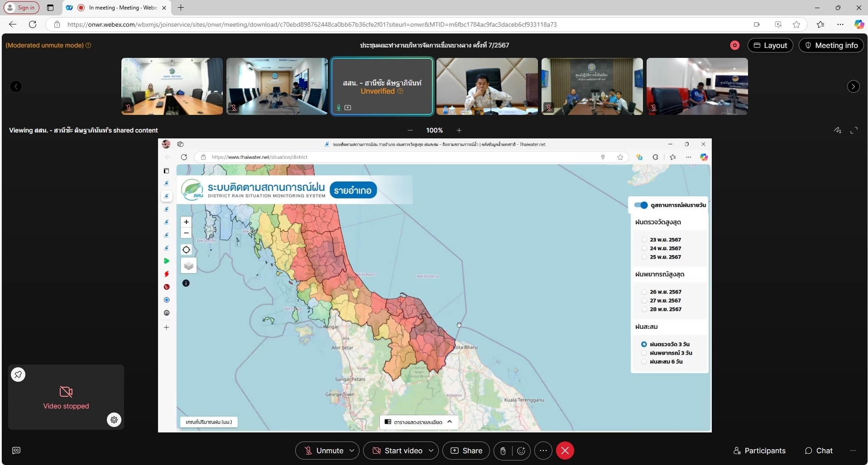
Task: Open the Participants panel
Action: [759, 451]
